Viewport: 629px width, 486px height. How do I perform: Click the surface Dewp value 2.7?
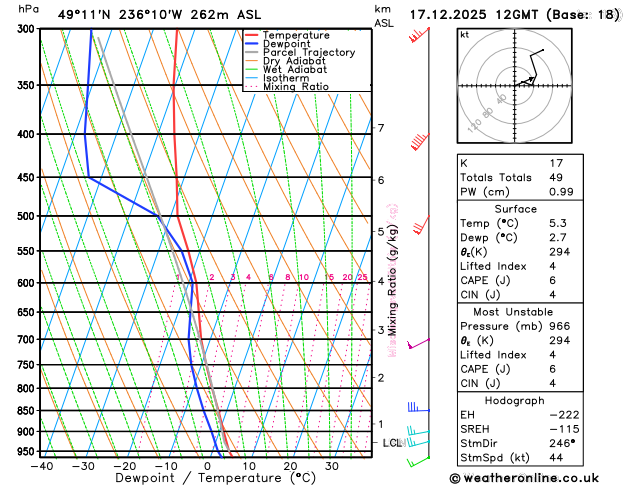coord(558,237)
